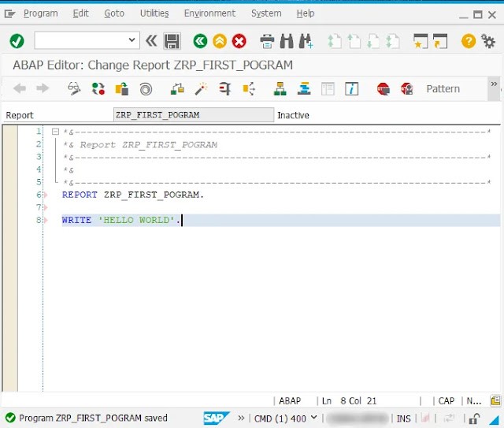Collapse comment block at line 1

click(x=55, y=132)
